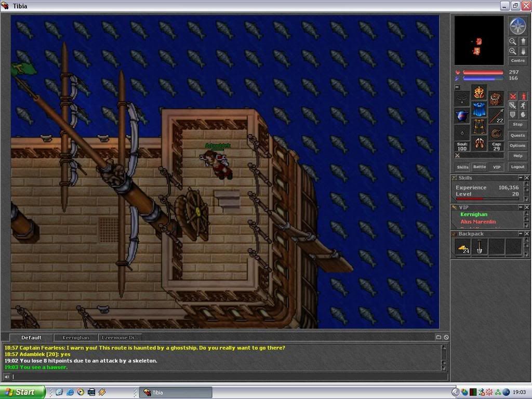The image size is (532, 399).
Task: Select Alus Marenlin in VIP list
Action: point(478,222)
